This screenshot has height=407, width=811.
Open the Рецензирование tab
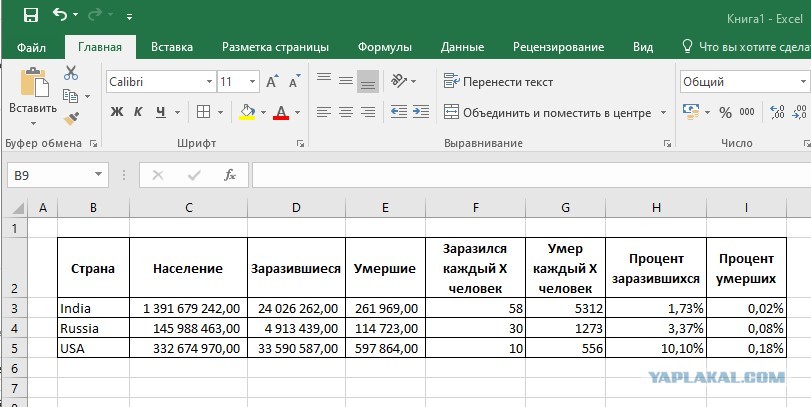point(558,47)
